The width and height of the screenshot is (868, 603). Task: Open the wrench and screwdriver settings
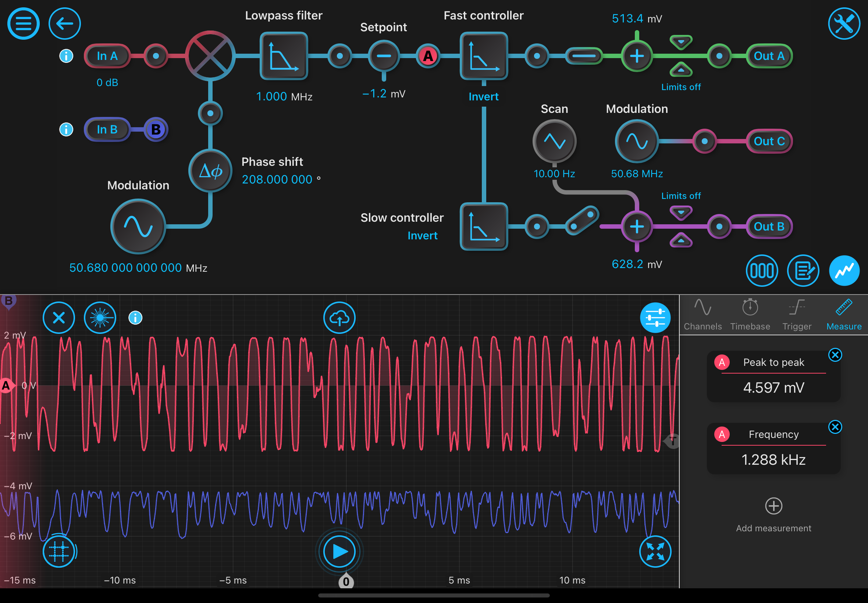[x=844, y=24]
